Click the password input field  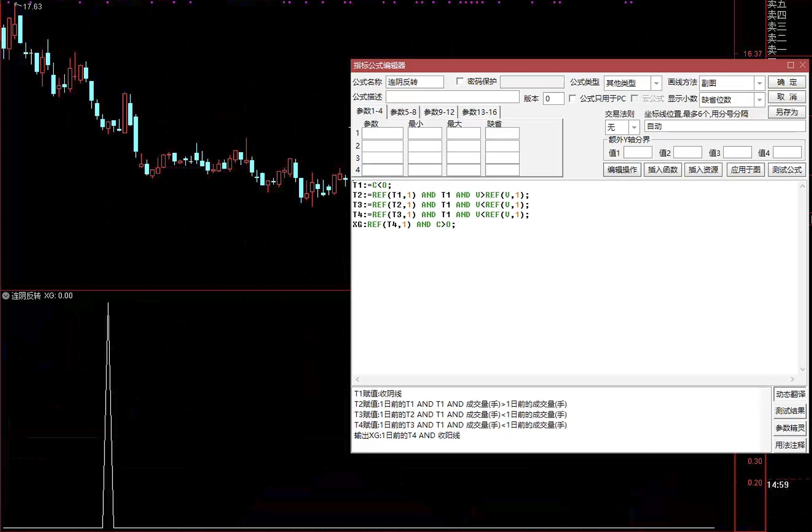click(x=532, y=82)
